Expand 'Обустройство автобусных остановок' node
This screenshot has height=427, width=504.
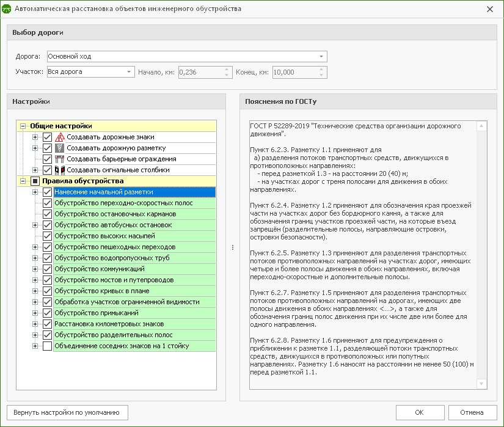(35, 225)
